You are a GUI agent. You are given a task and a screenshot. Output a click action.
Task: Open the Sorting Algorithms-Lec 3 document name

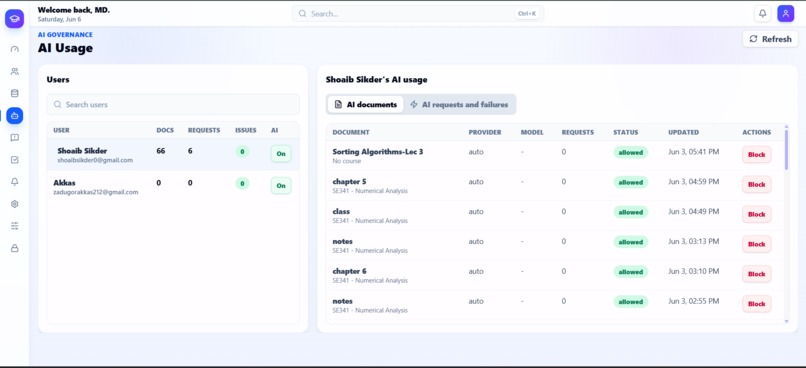click(378, 152)
